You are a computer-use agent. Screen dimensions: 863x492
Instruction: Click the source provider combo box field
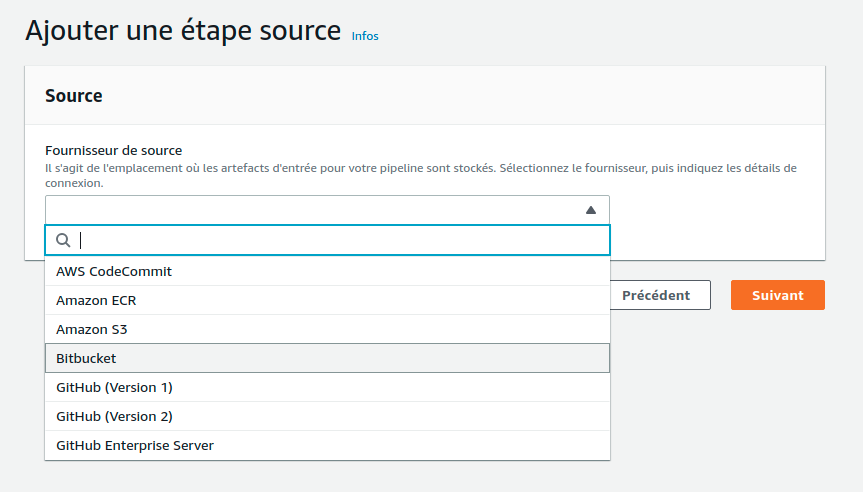coord(310,210)
